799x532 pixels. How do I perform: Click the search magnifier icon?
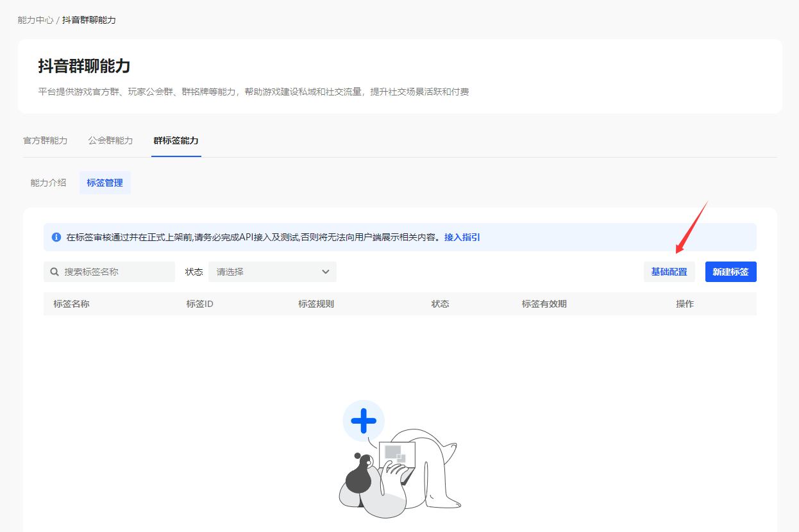point(55,272)
